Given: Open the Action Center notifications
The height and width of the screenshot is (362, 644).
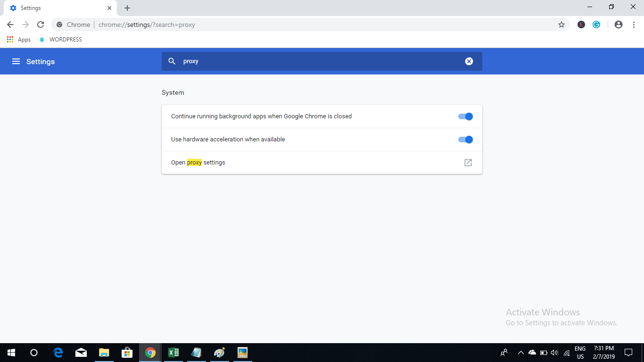Looking at the screenshot, I should pyautogui.click(x=628, y=353).
